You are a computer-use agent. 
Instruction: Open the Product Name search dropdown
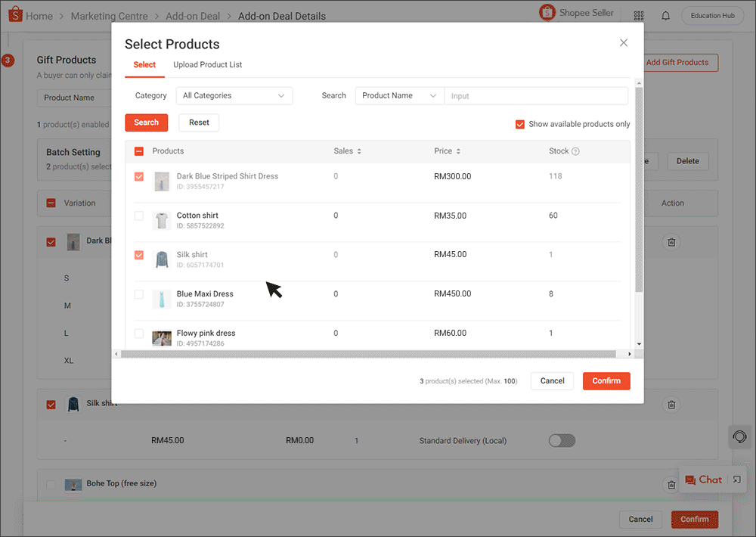coord(399,95)
